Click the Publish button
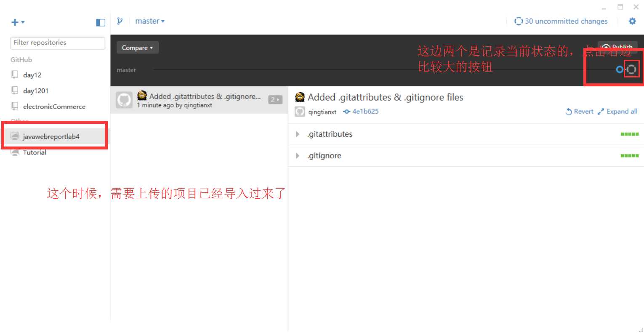 618,46
